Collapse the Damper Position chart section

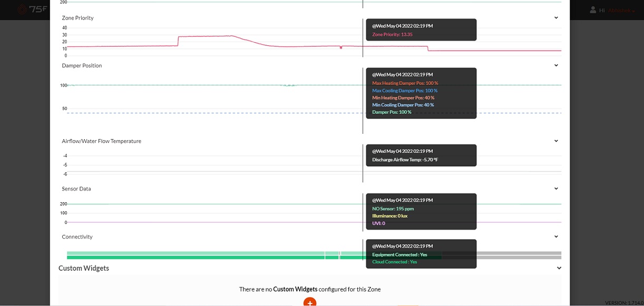[556, 66]
